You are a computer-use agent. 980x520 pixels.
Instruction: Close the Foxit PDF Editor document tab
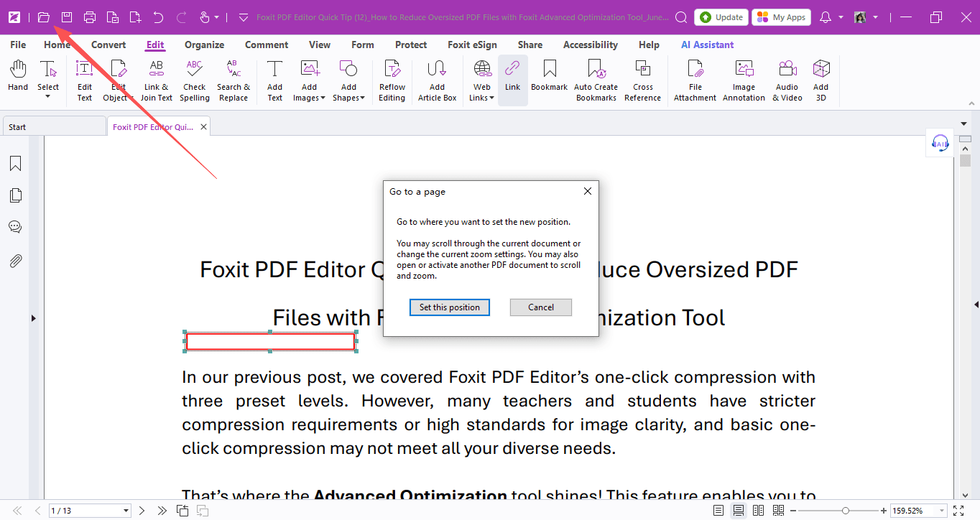tap(204, 126)
